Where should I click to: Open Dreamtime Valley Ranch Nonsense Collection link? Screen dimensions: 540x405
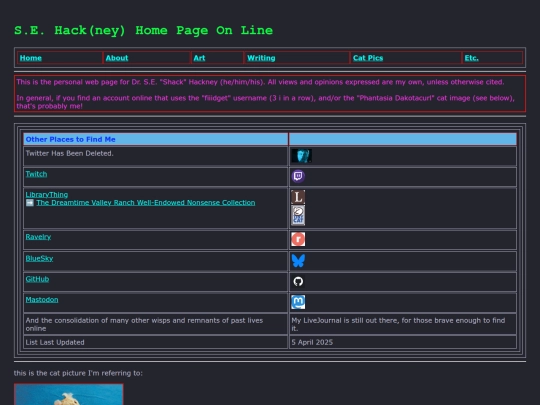(146, 202)
